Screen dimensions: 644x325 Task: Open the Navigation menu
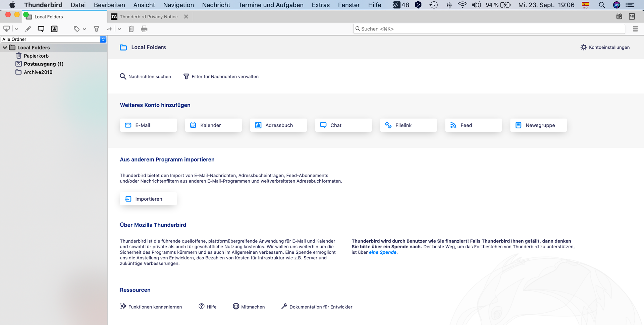click(x=178, y=5)
